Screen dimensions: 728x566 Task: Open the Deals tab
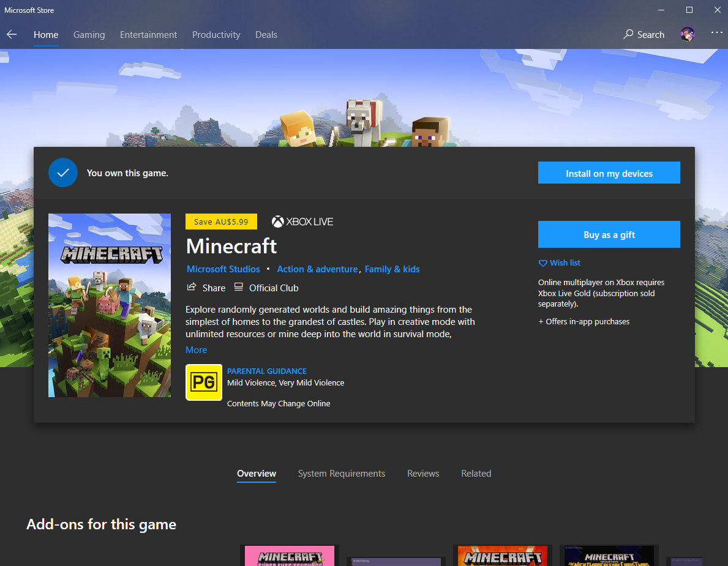click(x=266, y=35)
